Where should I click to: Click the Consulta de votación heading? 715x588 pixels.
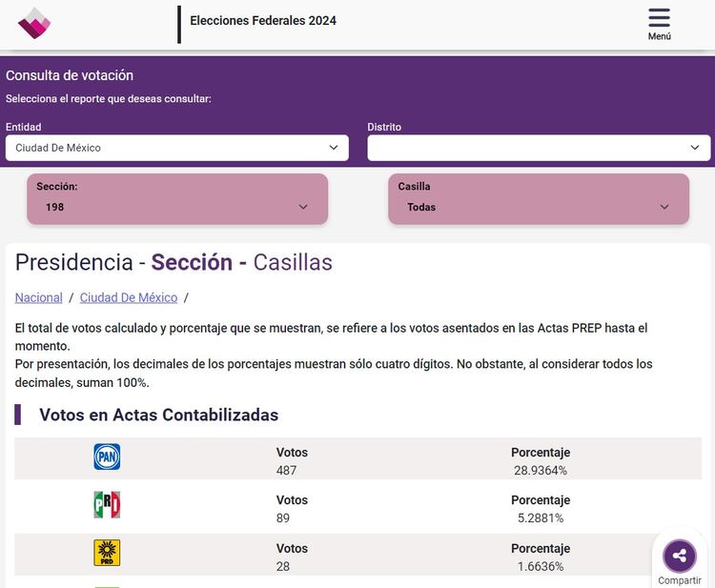click(x=70, y=75)
